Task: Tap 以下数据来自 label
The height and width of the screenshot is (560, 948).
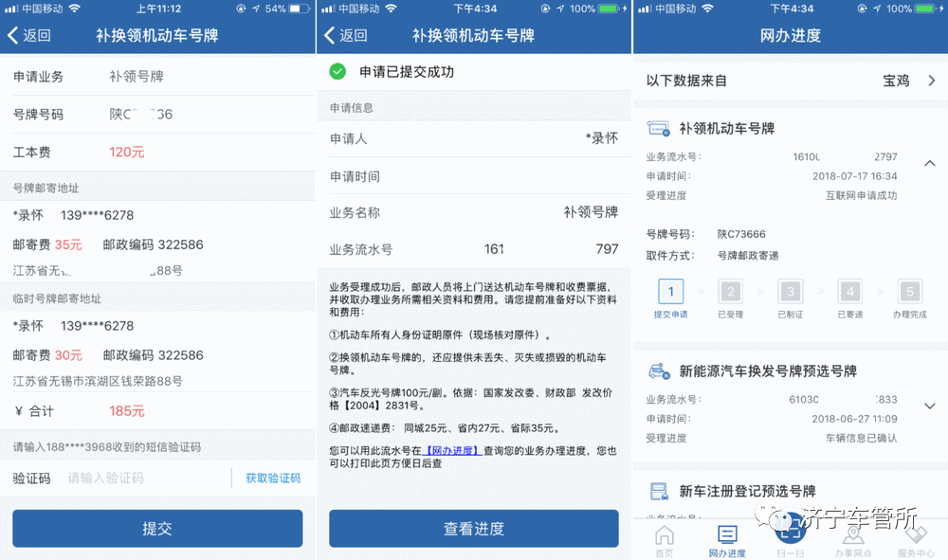Action: (x=686, y=81)
